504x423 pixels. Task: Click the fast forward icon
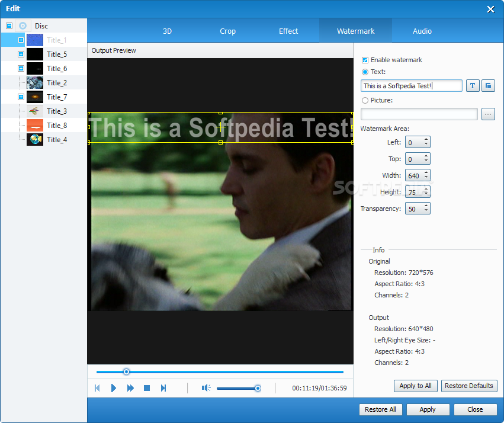(x=130, y=388)
